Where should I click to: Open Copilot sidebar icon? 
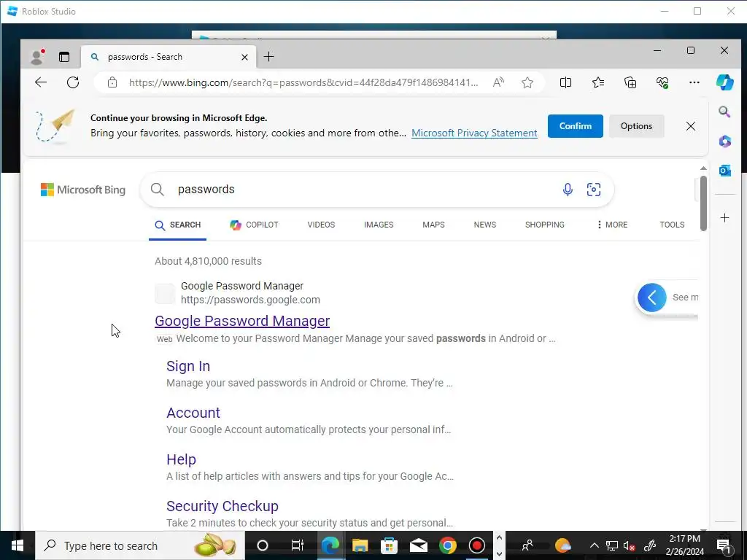click(724, 82)
